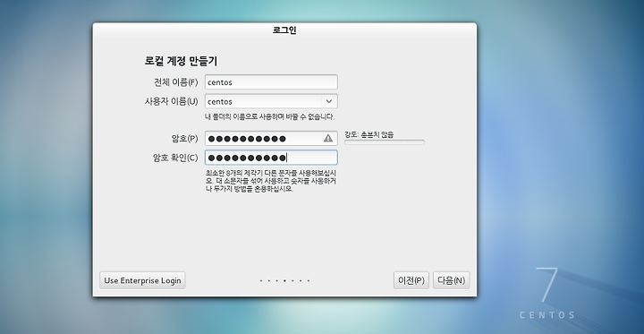The width and height of the screenshot is (644, 334).
Task: Click the 전체 이름(F) label
Action: 176,82
